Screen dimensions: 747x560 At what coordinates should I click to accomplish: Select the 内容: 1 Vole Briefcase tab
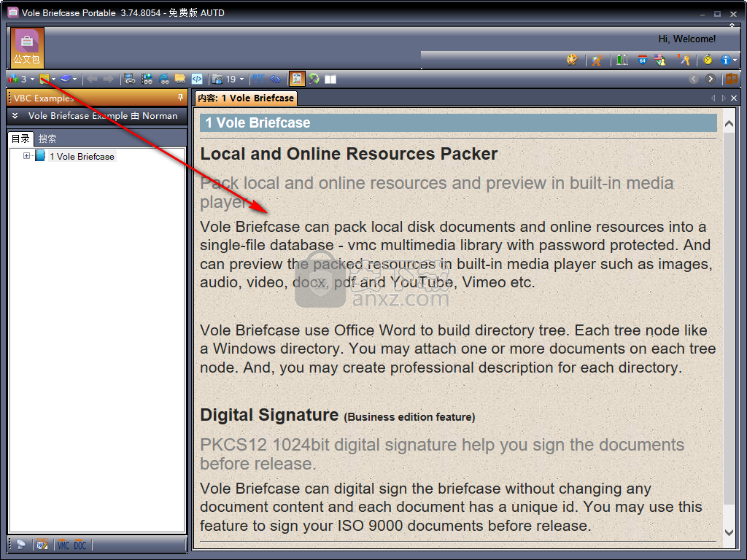[x=246, y=98]
